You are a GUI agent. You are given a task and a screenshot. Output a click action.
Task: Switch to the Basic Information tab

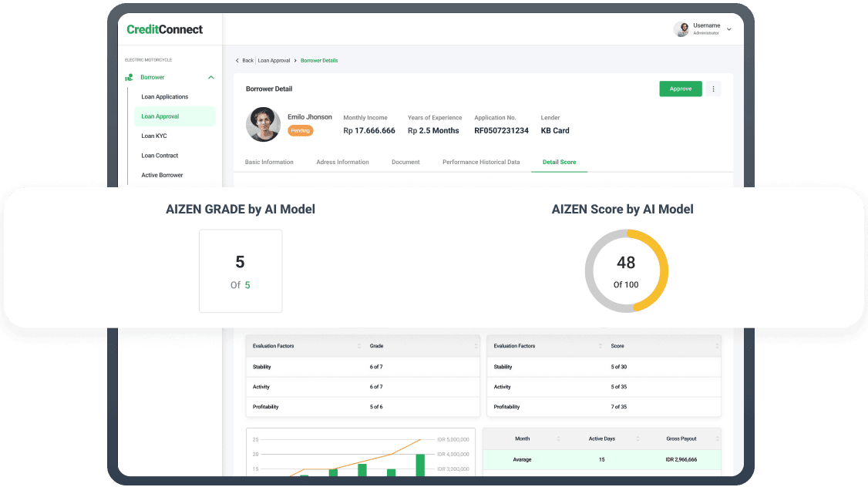coord(269,162)
